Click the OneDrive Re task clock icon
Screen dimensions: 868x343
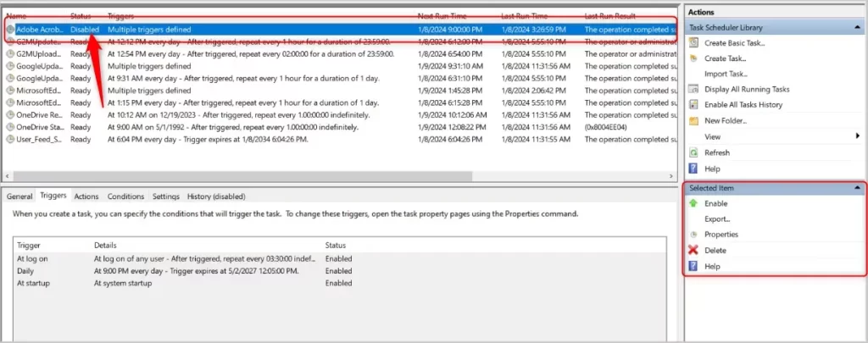click(10, 114)
